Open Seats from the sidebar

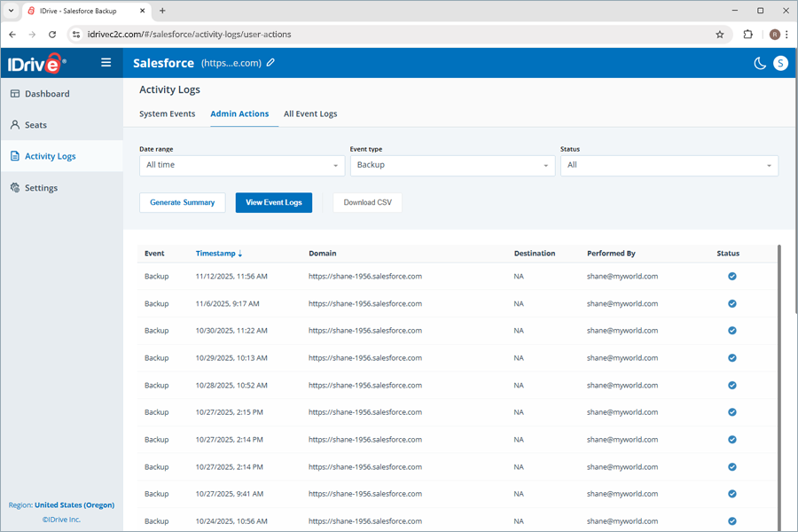[35, 125]
